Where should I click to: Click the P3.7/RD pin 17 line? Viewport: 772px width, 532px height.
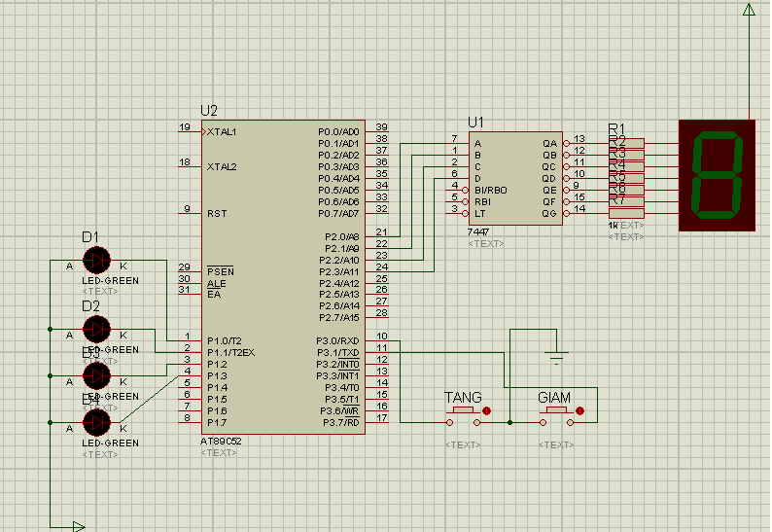coord(381,422)
